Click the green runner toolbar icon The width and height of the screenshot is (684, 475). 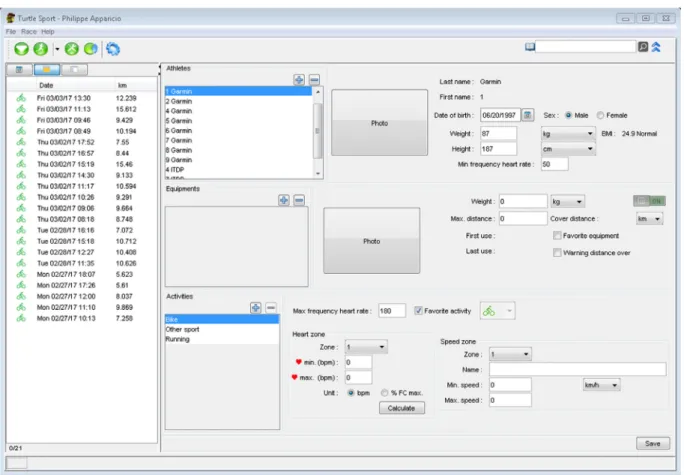pyautogui.click(x=41, y=48)
